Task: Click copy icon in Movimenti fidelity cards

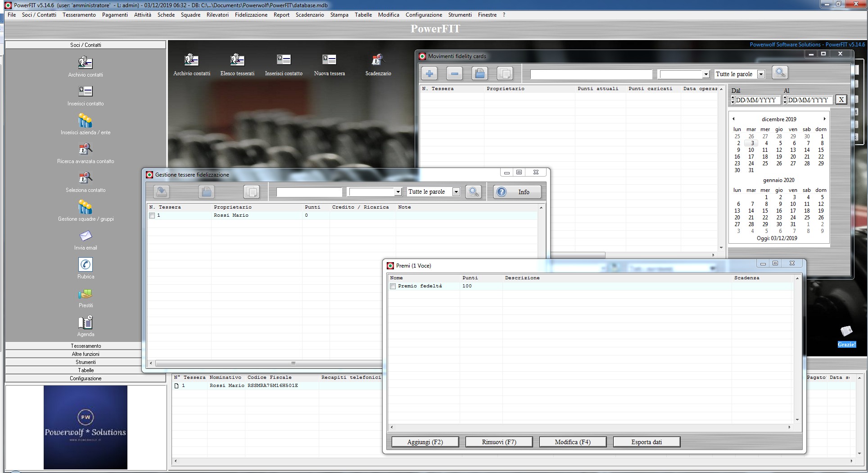Action: 505,73
